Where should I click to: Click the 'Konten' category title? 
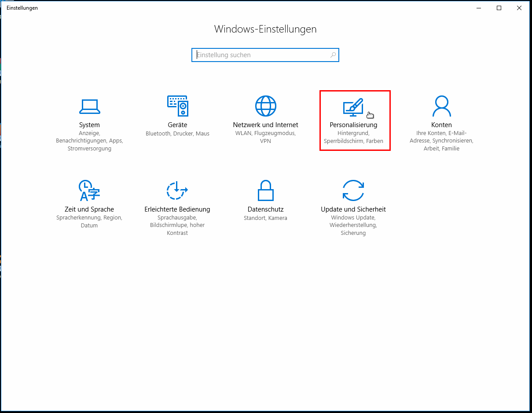click(441, 125)
